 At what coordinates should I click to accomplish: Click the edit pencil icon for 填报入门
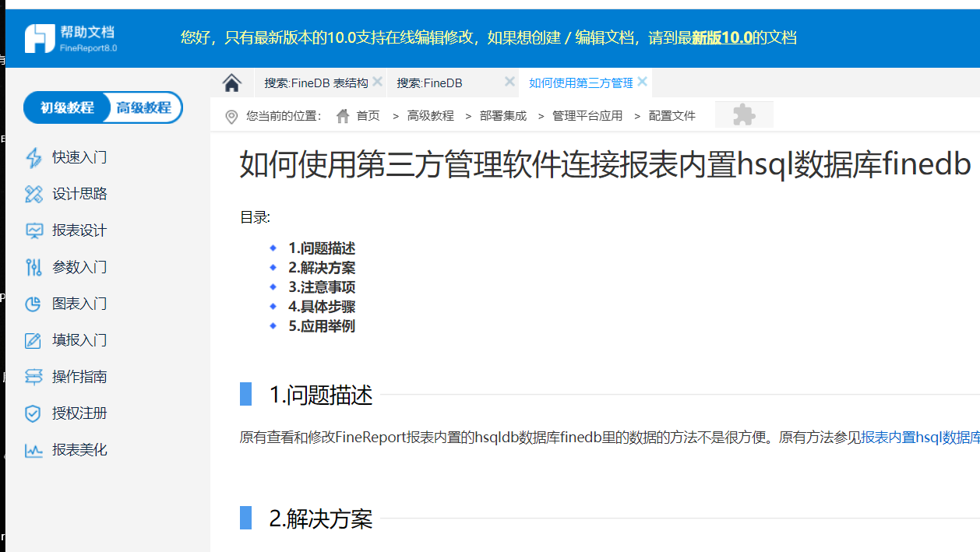[x=33, y=340]
